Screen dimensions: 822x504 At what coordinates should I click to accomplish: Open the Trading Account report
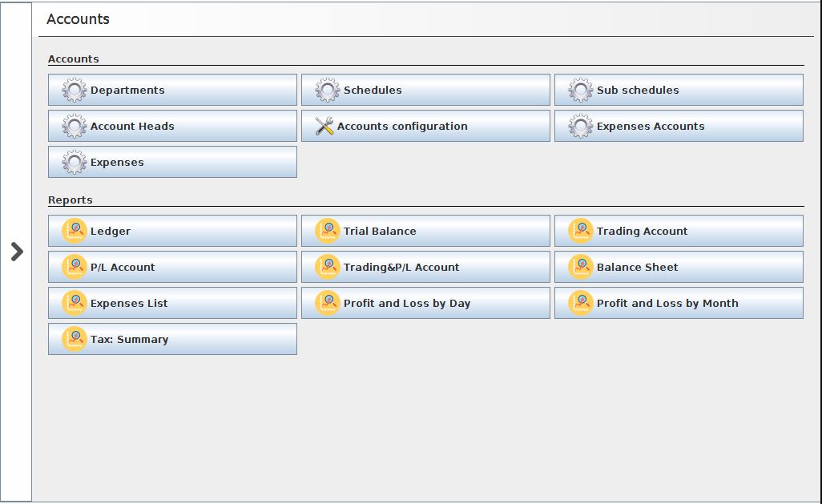click(x=679, y=232)
